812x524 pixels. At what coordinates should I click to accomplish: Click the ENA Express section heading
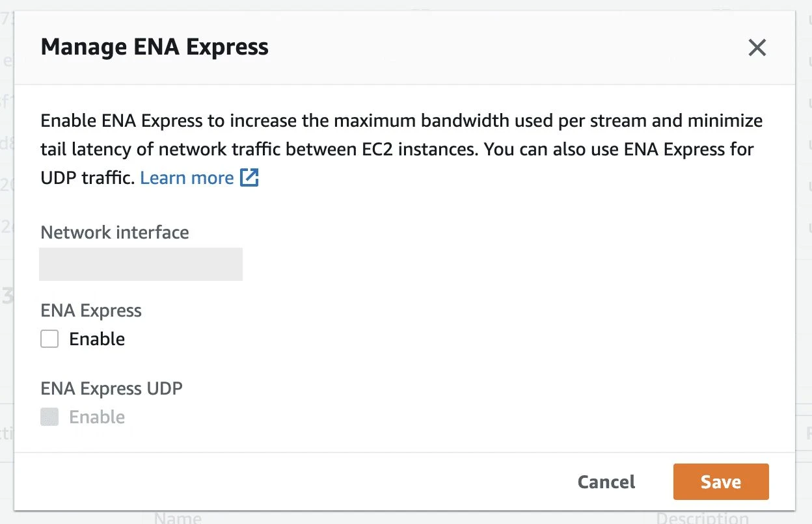[90, 310]
